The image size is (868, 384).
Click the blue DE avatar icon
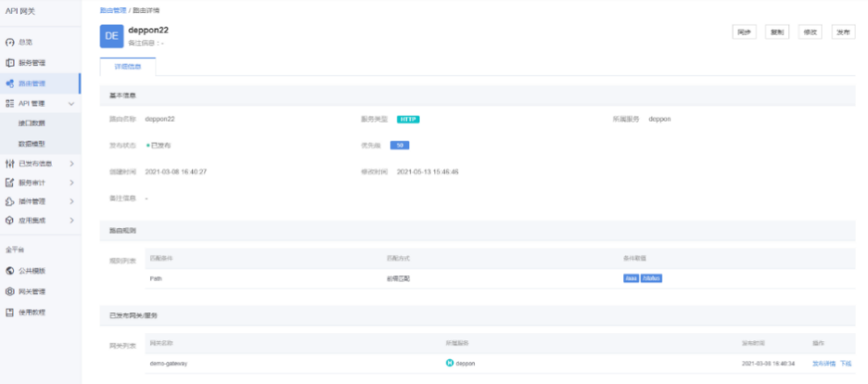pyautogui.click(x=111, y=36)
